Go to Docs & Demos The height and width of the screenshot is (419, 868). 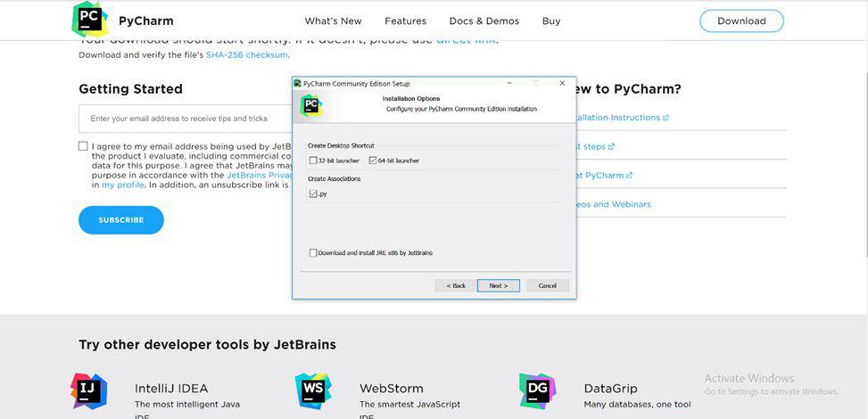[x=484, y=21]
